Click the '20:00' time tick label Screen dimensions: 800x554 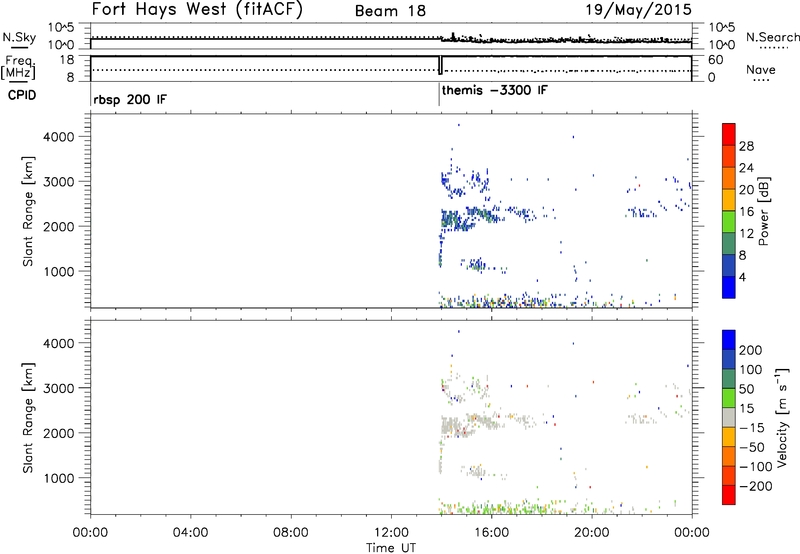click(x=591, y=533)
